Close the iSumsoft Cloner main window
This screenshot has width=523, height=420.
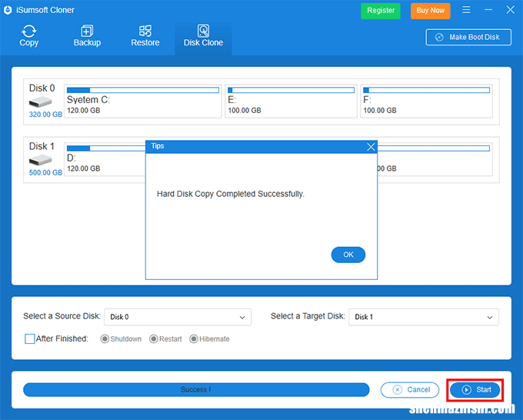511,10
